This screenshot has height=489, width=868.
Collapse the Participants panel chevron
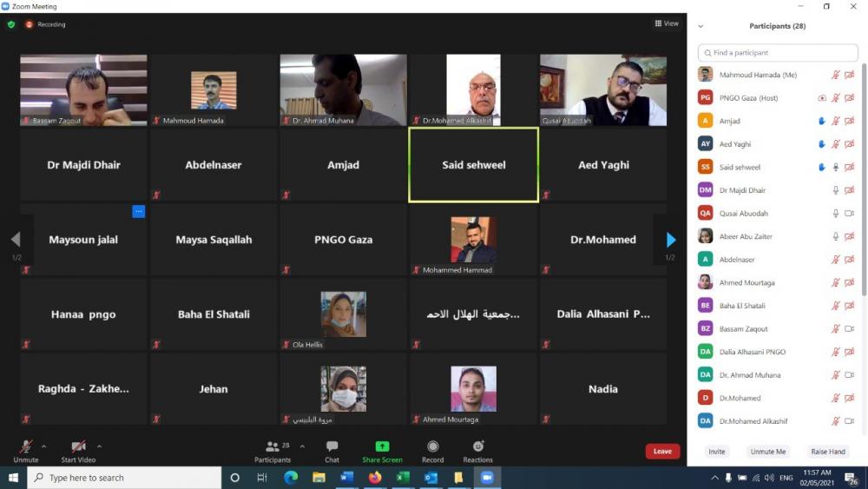[700, 26]
